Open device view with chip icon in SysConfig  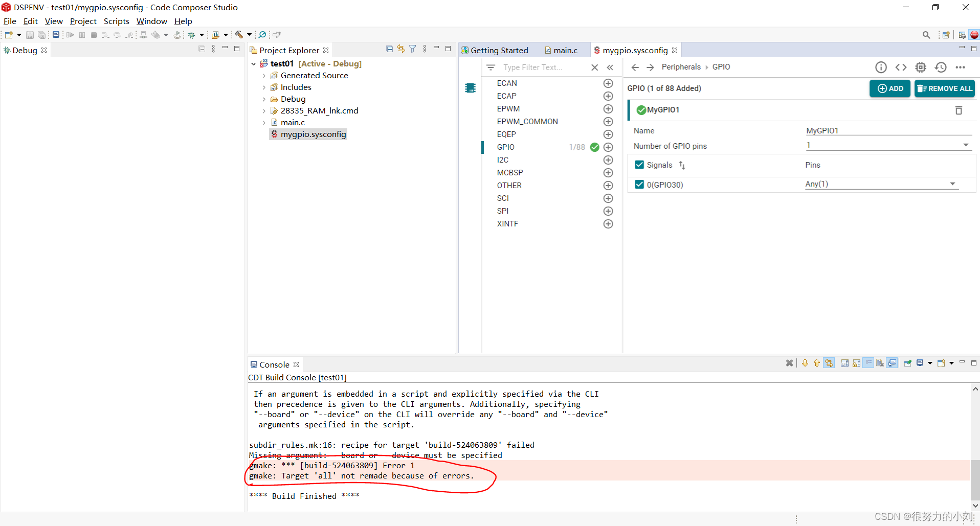[x=921, y=67]
